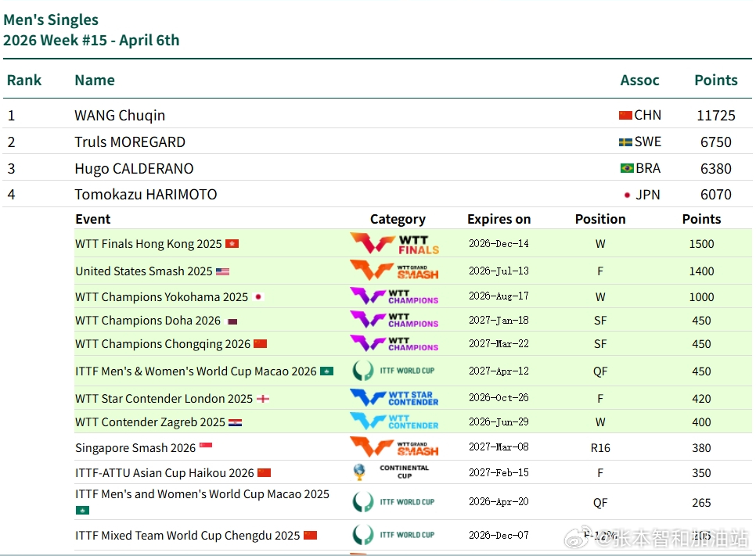Collapse the Tomokazu HARIMOTO details row
756x556 pixels.
pos(146,195)
